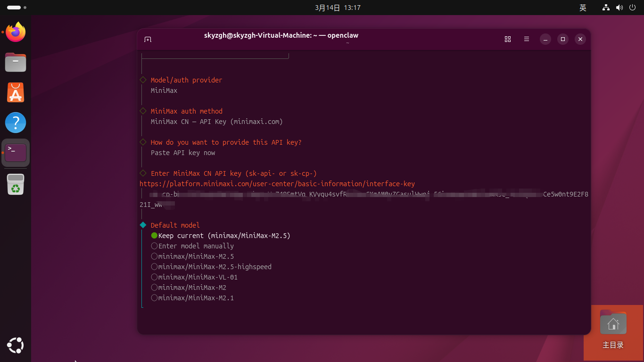This screenshot has height=362, width=644.
Task: Open the input method 英 indicator
Action: 583,8
